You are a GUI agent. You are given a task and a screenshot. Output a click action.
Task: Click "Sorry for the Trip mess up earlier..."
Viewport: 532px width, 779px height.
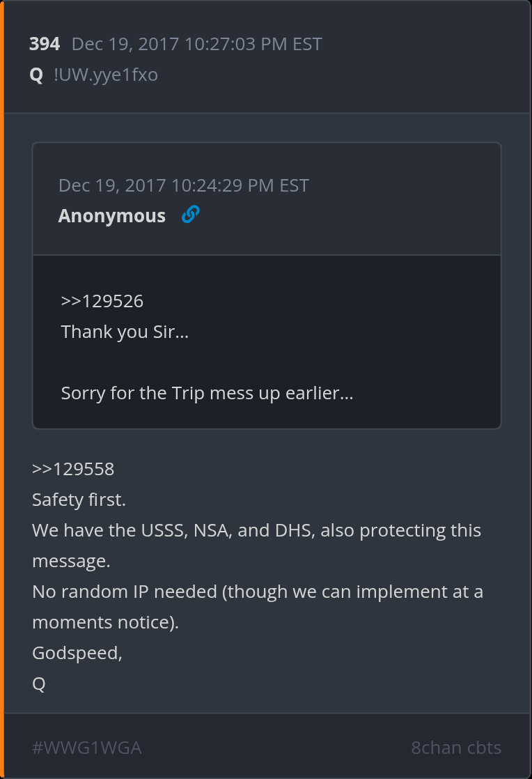[x=208, y=393]
